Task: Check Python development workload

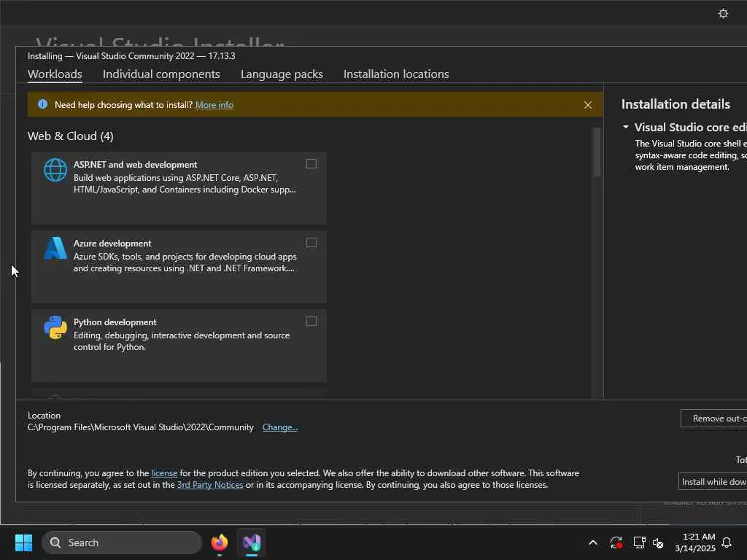Action: click(x=311, y=322)
